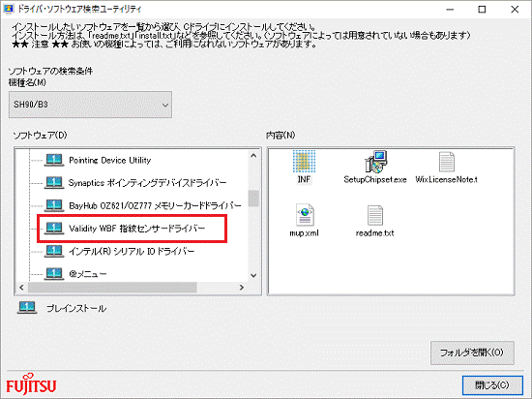
Task: Select the readme.txt file icon
Action: [x=375, y=215]
